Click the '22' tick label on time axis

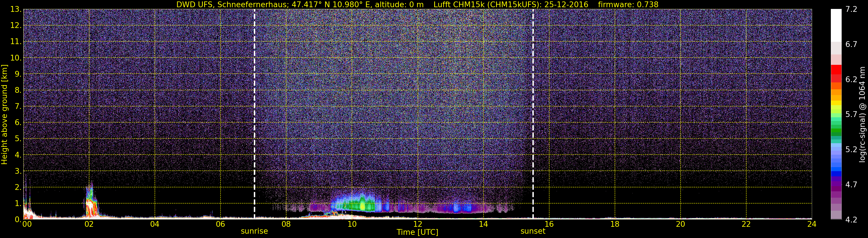tap(746, 224)
